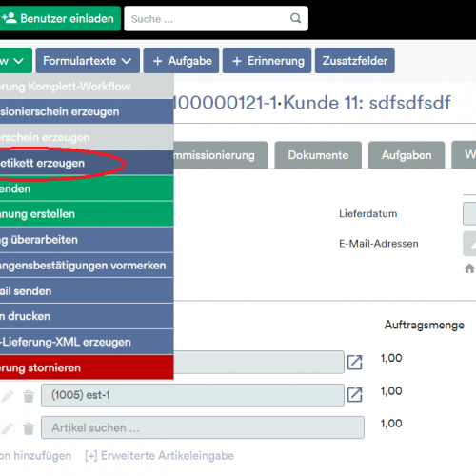The width and height of the screenshot is (476, 476).
Task: Select Komplett-Workflow menu entry
Action: pyautogui.click(x=87, y=87)
